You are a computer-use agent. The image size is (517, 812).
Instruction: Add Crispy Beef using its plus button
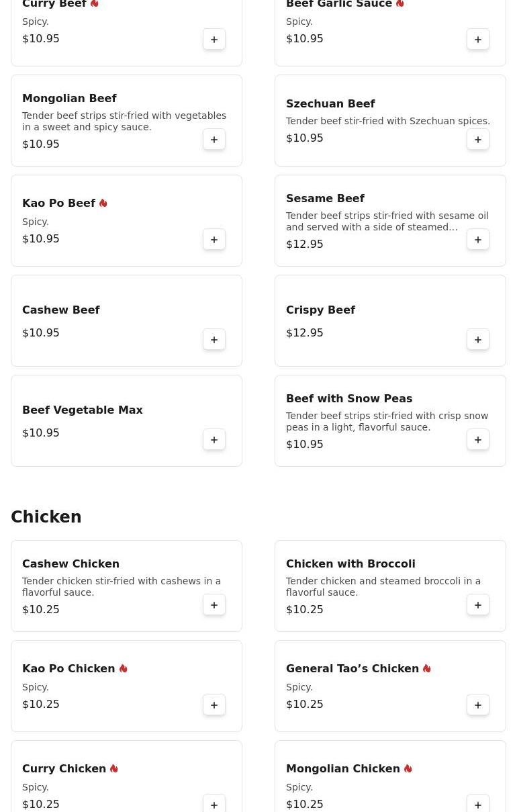click(x=478, y=340)
